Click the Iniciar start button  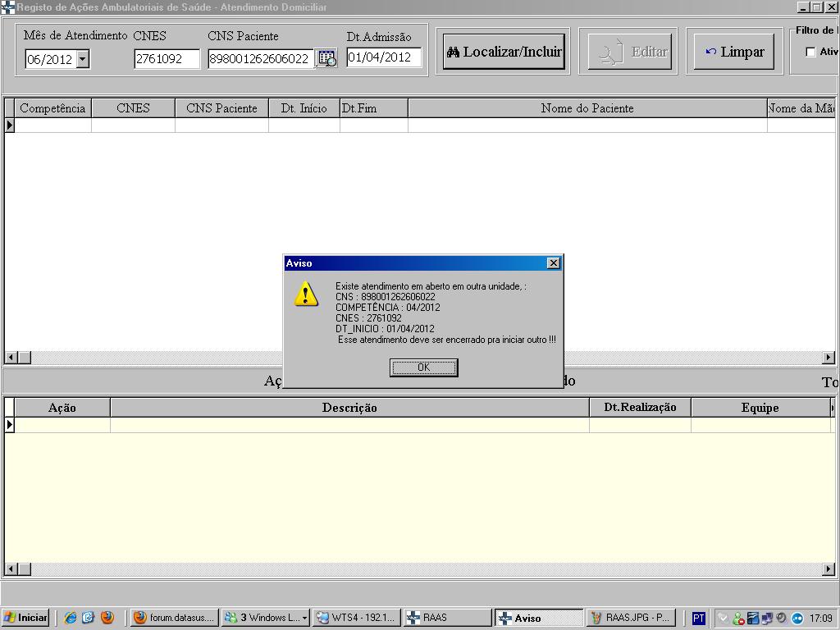(26, 618)
